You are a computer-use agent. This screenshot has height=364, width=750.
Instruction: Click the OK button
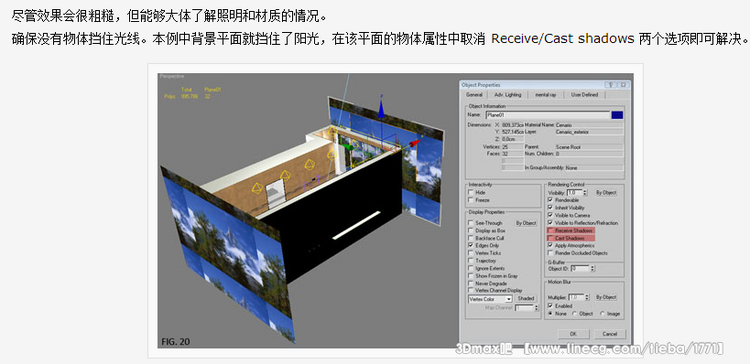[573, 334]
